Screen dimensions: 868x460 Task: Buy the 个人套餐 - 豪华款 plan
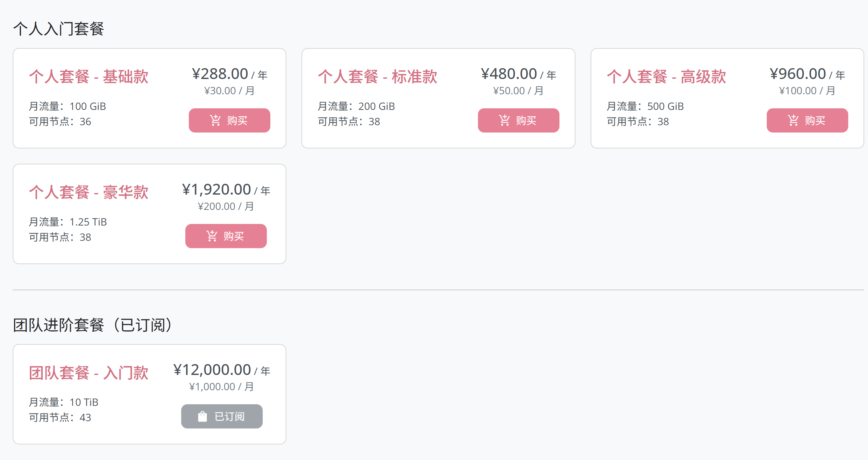(226, 236)
